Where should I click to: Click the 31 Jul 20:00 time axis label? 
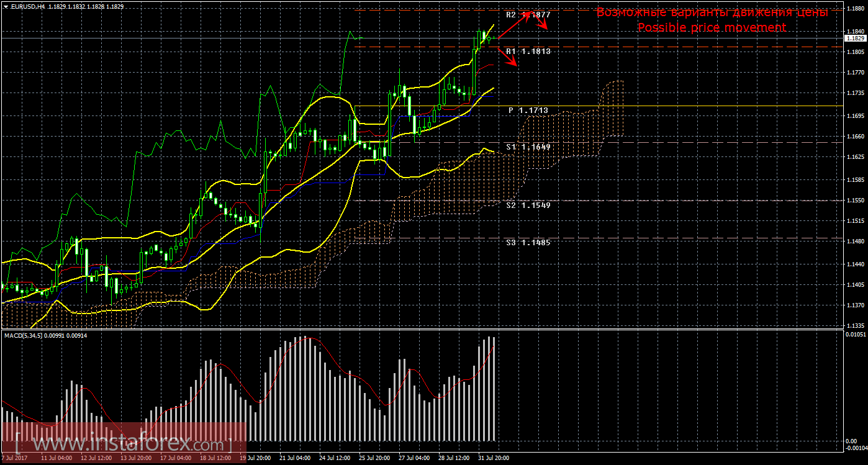(493, 458)
